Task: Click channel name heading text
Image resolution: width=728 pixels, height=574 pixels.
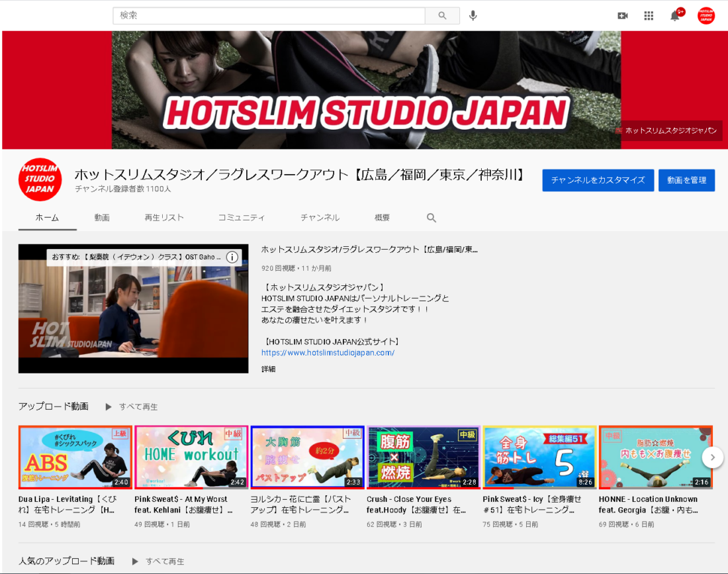Action: pos(300,175)
